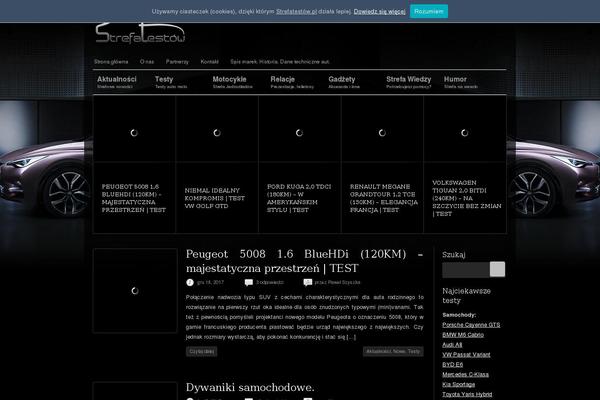Open slider thumbnail above Peugeot 5008 caption
This screenshot has width=600, height=400.
pyautogui.click(x=134, y=129)
